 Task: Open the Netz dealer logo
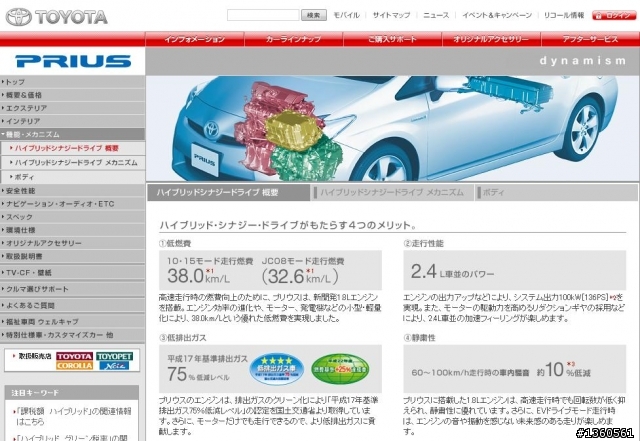tap(115, 366)
